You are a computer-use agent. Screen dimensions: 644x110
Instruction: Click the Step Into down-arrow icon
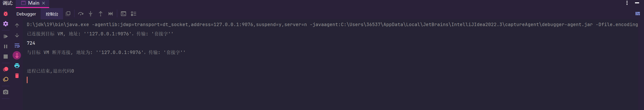[91, 14]
